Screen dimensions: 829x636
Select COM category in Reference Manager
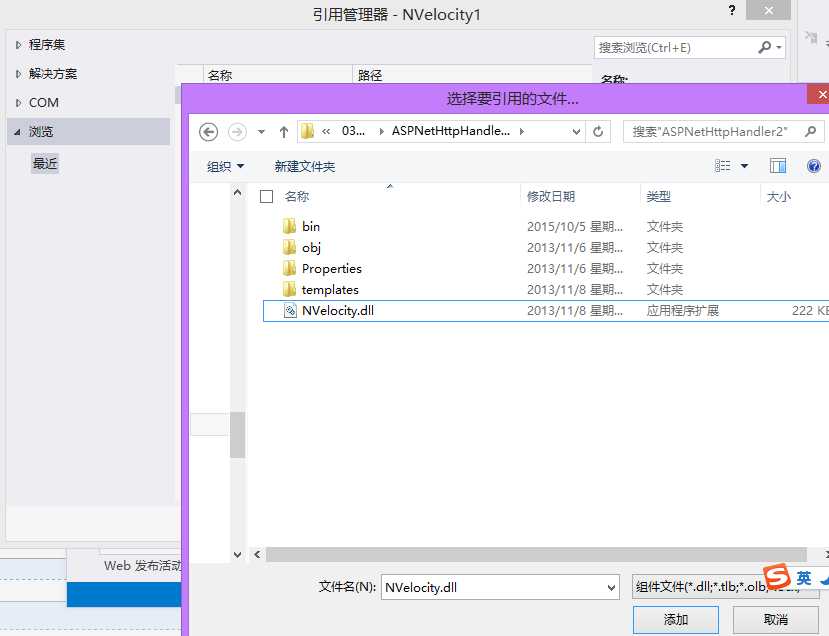pos(44,103)
